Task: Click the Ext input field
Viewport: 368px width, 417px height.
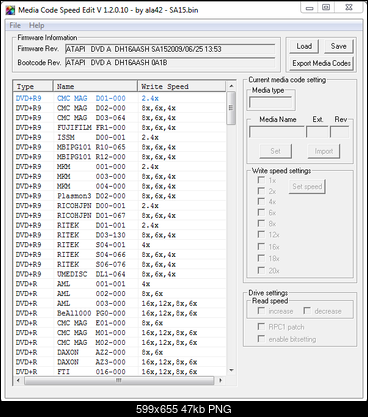Action: click(317, 132)
